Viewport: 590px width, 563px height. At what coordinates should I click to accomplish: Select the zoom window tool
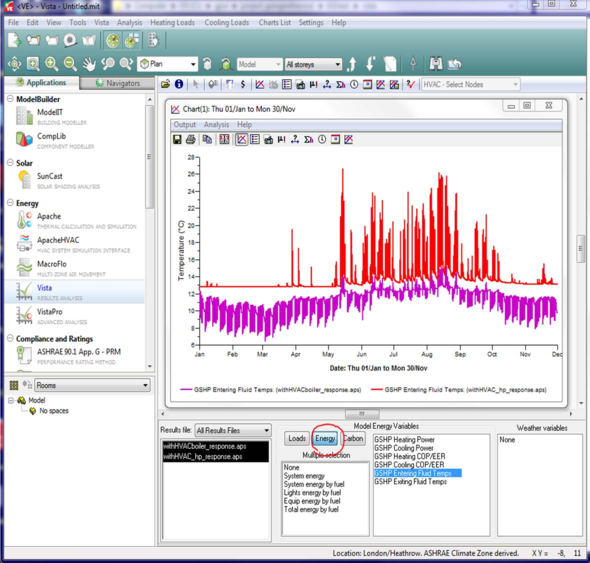coord(33,64)
